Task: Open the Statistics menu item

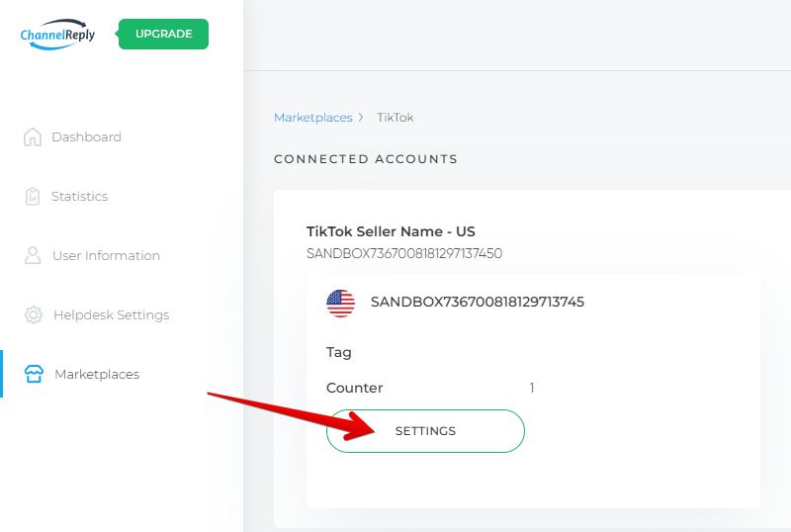Action: click(80, 197)
